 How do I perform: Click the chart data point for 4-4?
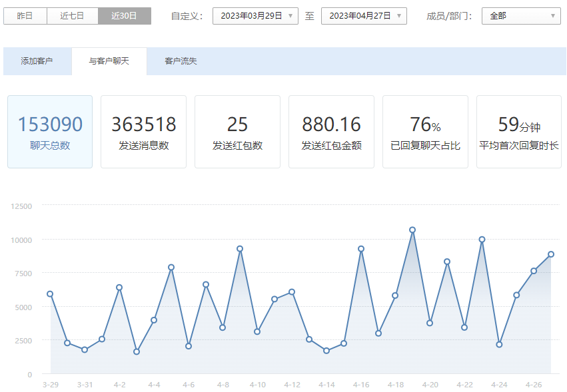(154, 320)
